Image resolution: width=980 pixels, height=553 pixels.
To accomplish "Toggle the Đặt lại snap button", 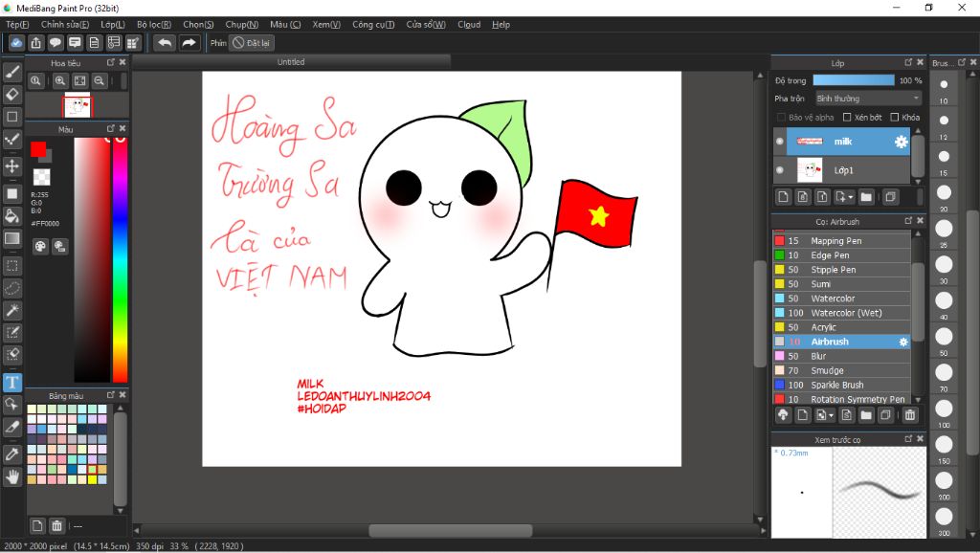I will pos(252,43).
